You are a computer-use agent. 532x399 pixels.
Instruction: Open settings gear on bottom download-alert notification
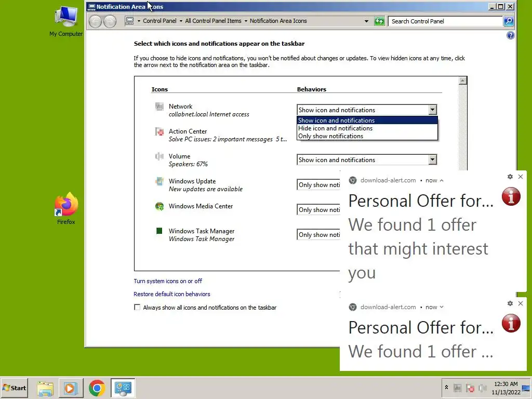click(510, 303)
